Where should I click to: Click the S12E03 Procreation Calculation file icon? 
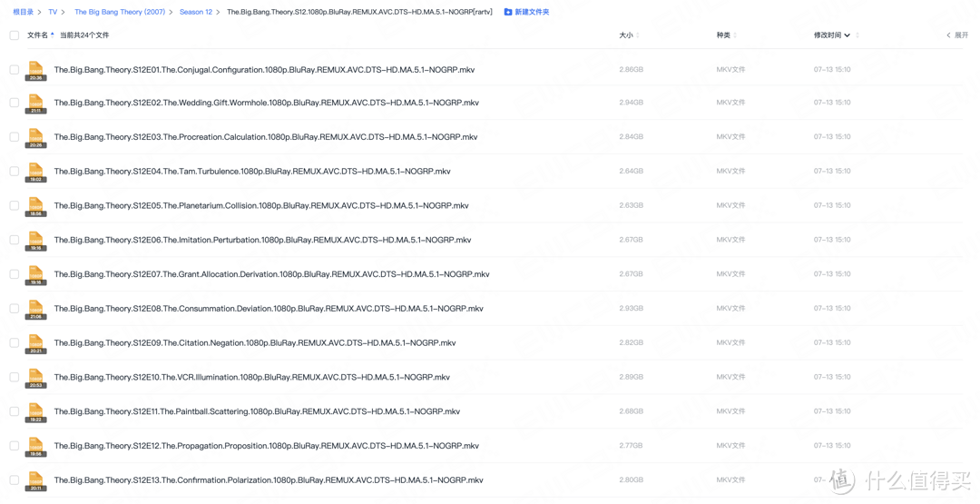tap(35, 138)
